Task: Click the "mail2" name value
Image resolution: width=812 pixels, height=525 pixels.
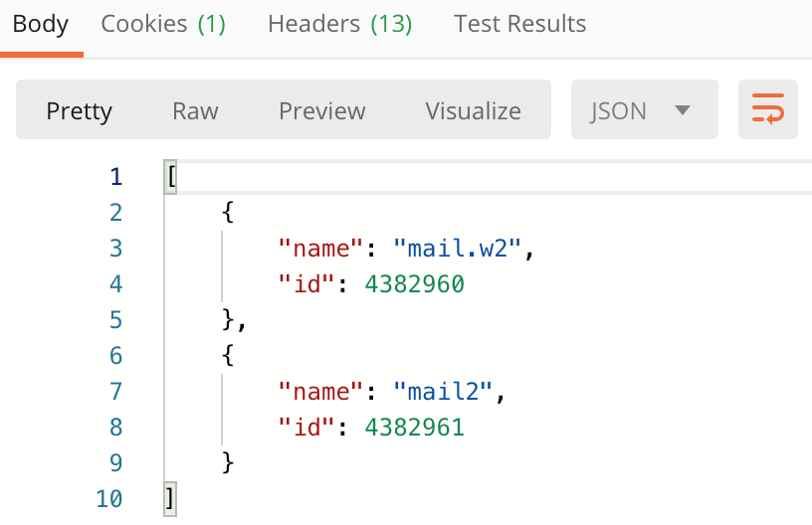Action: pos(443,392)
